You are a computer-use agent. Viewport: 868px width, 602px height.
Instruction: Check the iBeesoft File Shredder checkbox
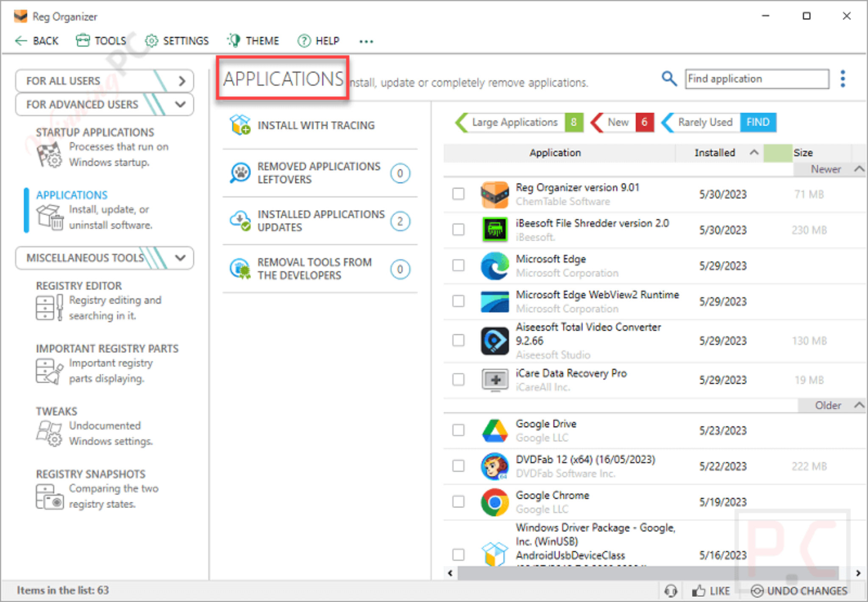point(458,230)
